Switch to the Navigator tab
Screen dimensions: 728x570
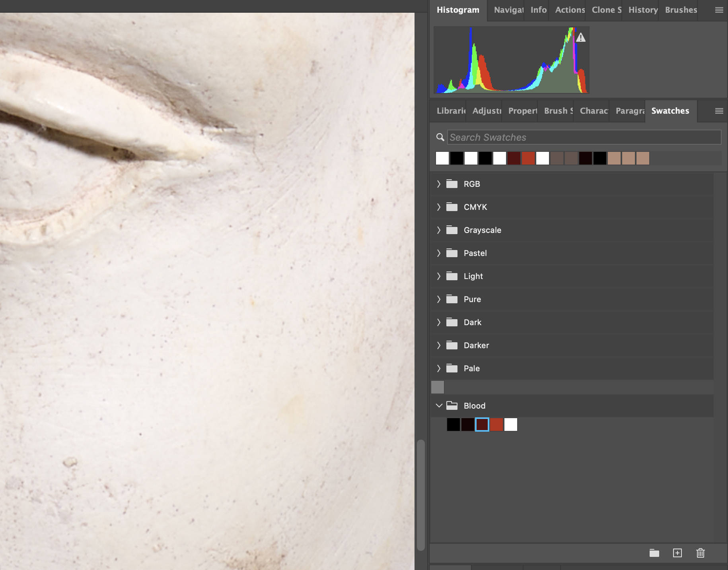pyautogui.click(x=508, y=10)
